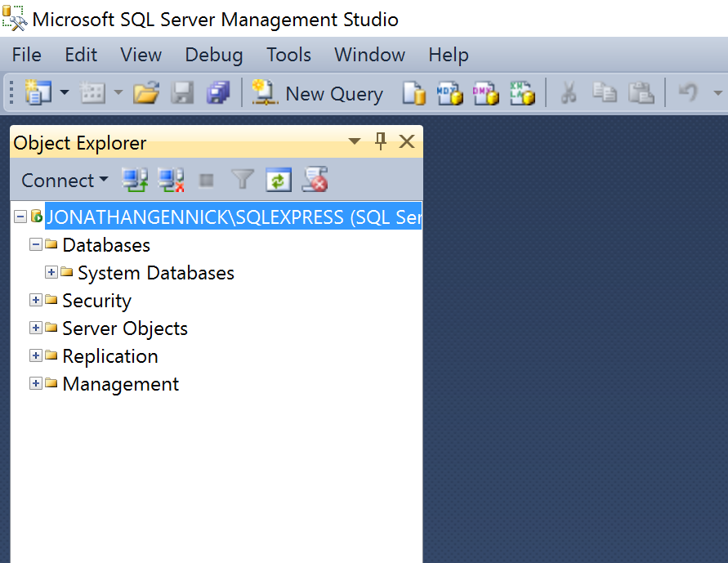Expand the Server Objects folder
The height and width of the screenshot is (563, 728).
(x=36, y=328)
